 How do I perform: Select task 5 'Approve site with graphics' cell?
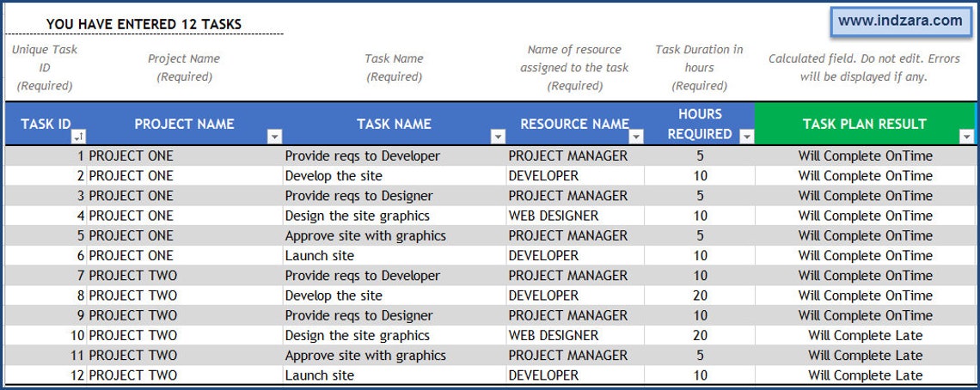[395, 235]
